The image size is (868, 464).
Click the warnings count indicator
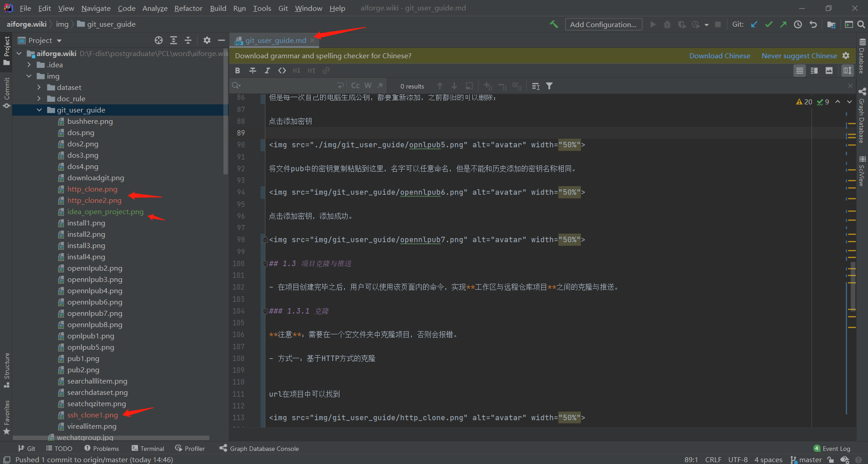[x=804, y=102]
